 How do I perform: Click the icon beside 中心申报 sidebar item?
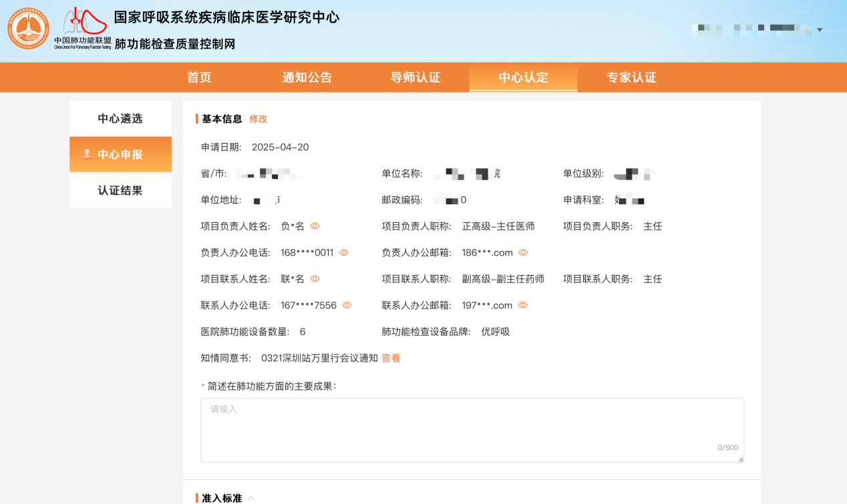[x=87, y=154]
